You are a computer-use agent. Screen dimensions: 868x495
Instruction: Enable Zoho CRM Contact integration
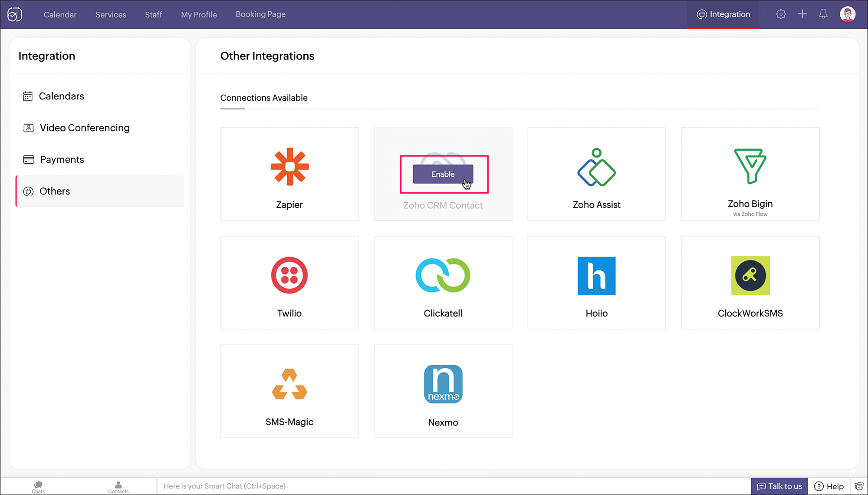443,174
